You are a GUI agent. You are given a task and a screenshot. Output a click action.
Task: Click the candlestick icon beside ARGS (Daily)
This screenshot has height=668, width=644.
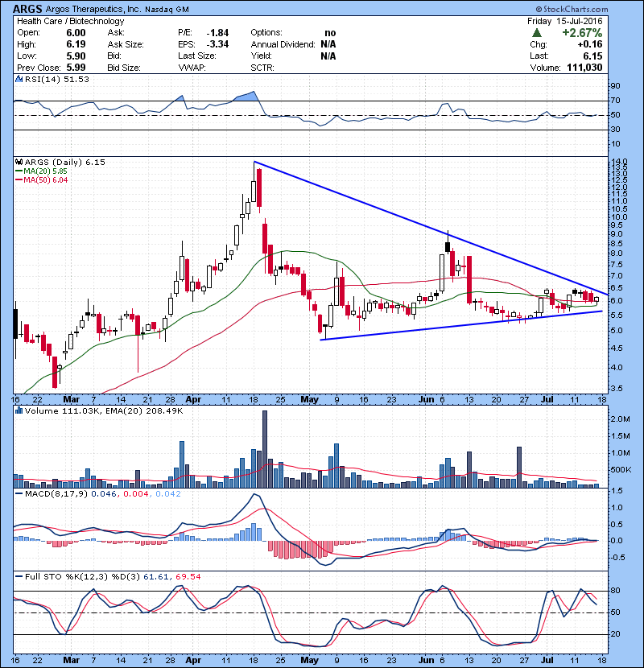coord(19,163)
